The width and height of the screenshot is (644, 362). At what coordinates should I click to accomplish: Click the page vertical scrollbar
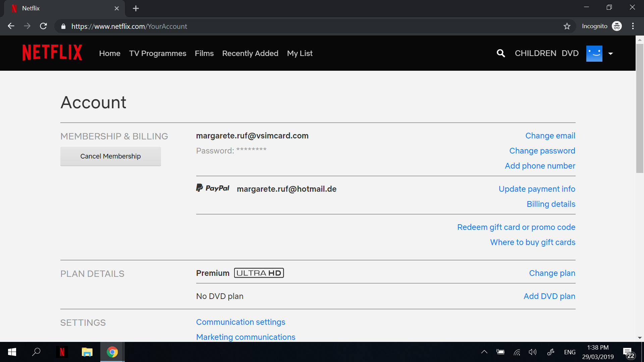tap(640, 107)
